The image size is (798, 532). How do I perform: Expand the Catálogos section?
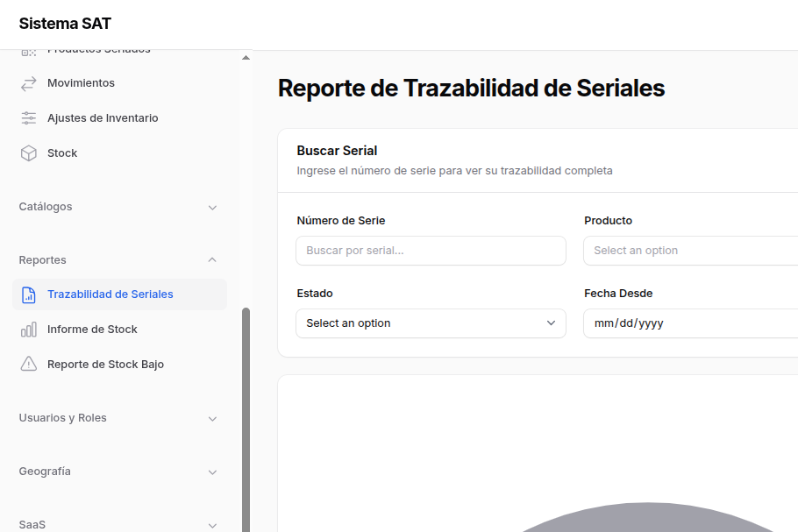click(212, 208)
